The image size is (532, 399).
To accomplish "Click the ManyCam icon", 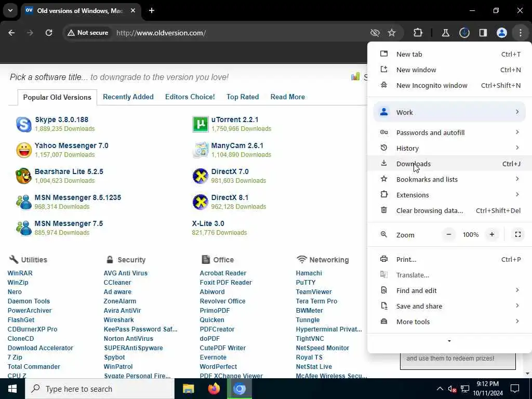I will coord(200,150).
